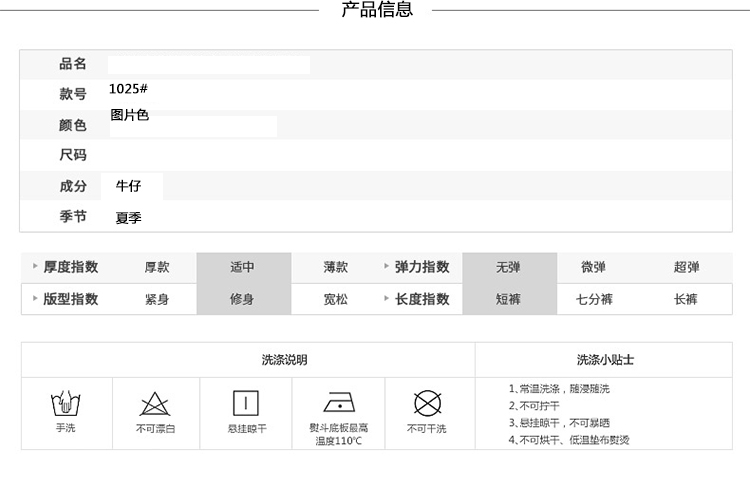Click the do-not-dry-clean (不可干洗) circle icon
The width and height of the screenshot is (750, 489).
(x=427, y=403)
